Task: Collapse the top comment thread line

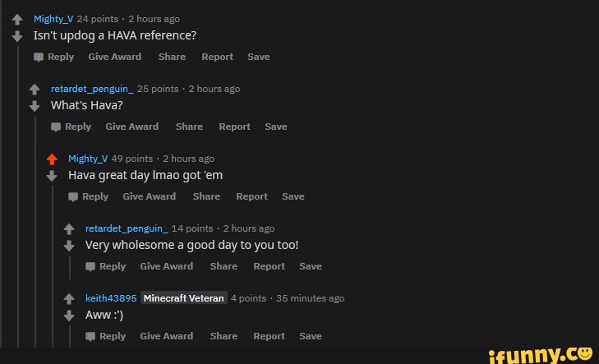Action: pos(17,197)
